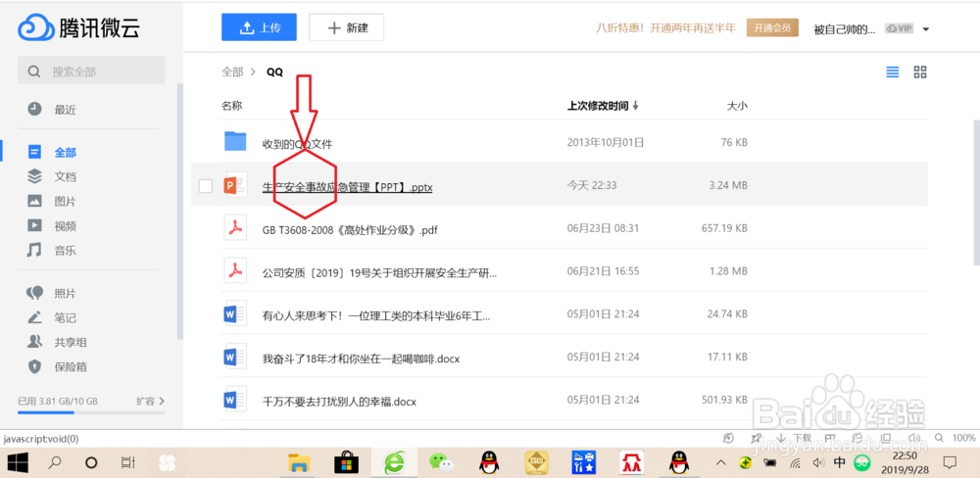
Task: Click the 收到的QQ文件 folder icon
Action: click(x=235, y=141)
